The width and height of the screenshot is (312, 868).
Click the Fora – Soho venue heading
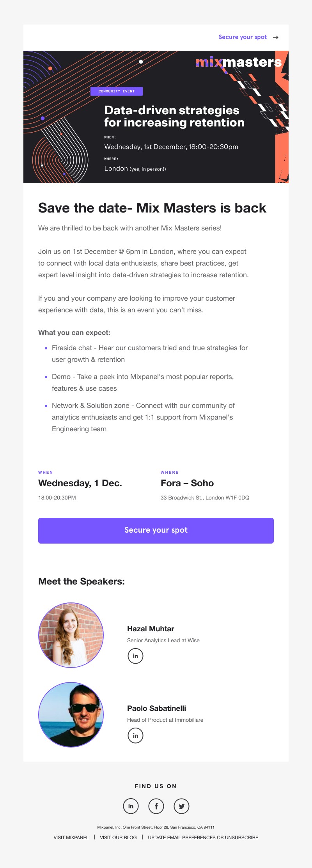tap(187, 483)
